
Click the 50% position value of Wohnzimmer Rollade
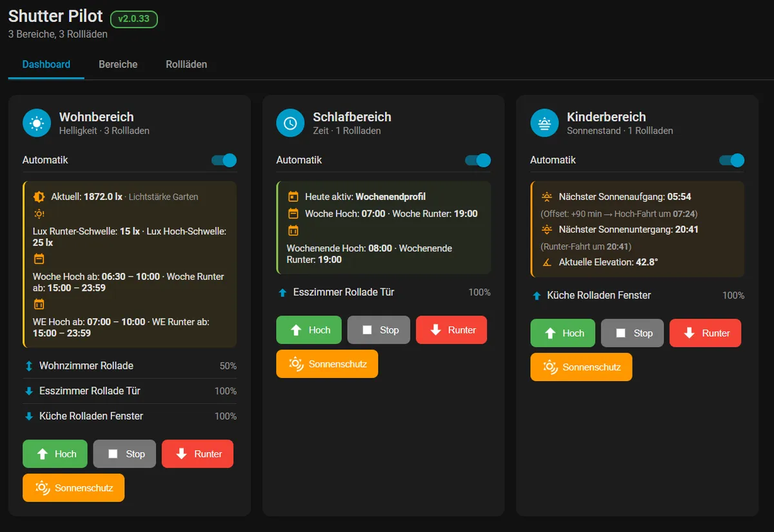coord(228,366)
